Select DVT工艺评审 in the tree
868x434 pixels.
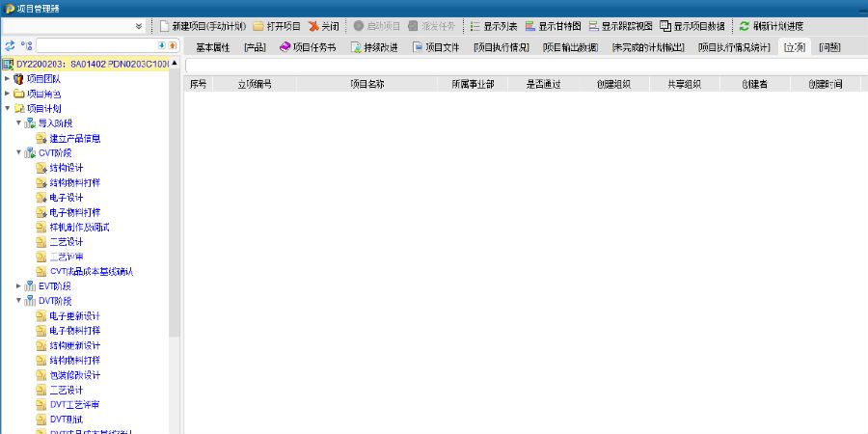(74, 405)
